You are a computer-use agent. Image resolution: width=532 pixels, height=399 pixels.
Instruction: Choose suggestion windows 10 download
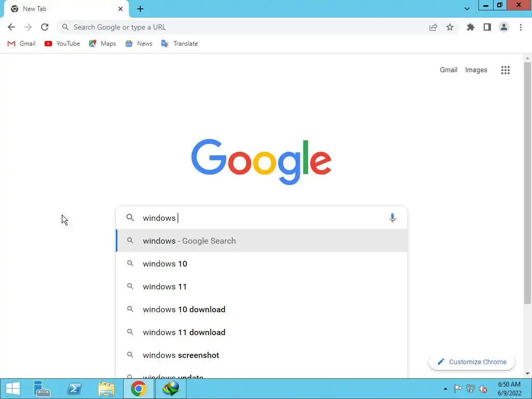[262, 310]
